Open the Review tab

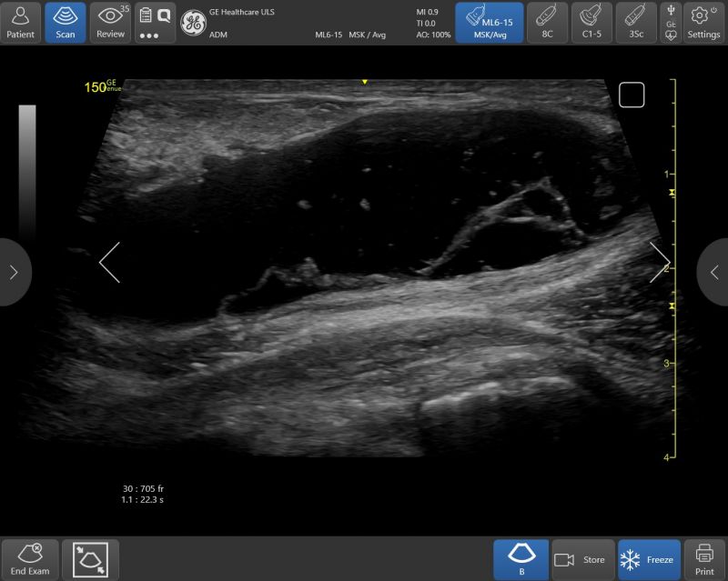pyautogui.click(x=110, y=22)
